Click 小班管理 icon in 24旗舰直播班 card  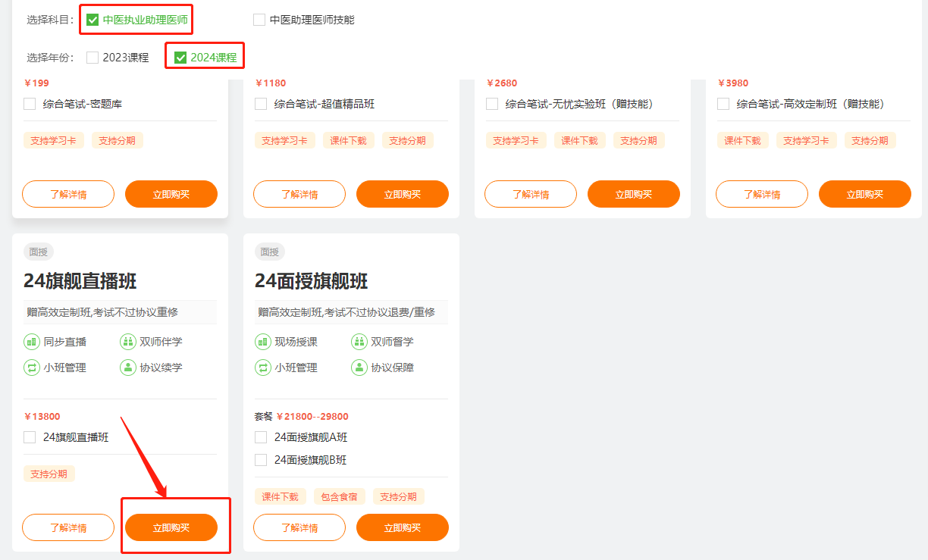coord(31,368)
